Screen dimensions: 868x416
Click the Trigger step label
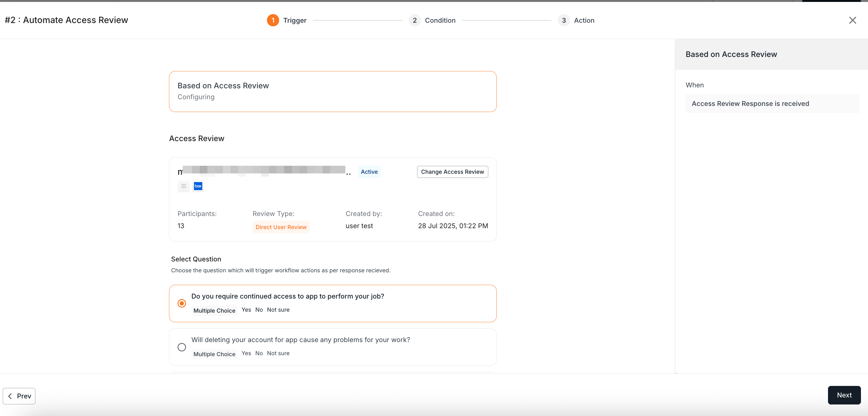(294, 20)
